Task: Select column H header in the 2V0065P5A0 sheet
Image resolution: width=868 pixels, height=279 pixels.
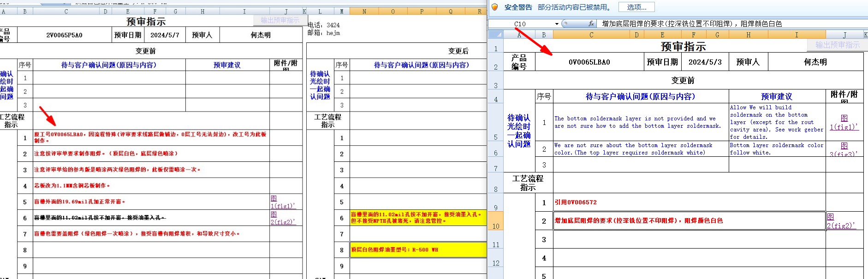Action: [202, 12]
